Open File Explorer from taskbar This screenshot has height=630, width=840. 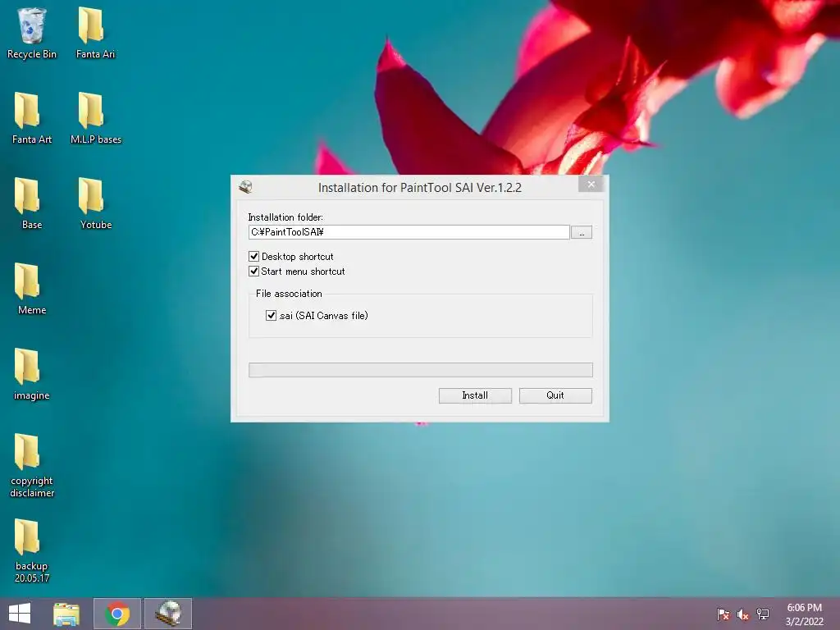(66, 614)
